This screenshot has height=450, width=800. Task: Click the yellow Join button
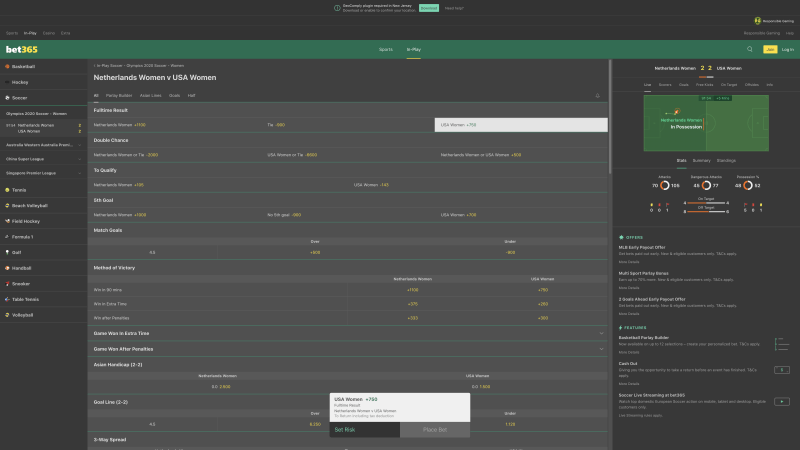[x=770, y=49]
